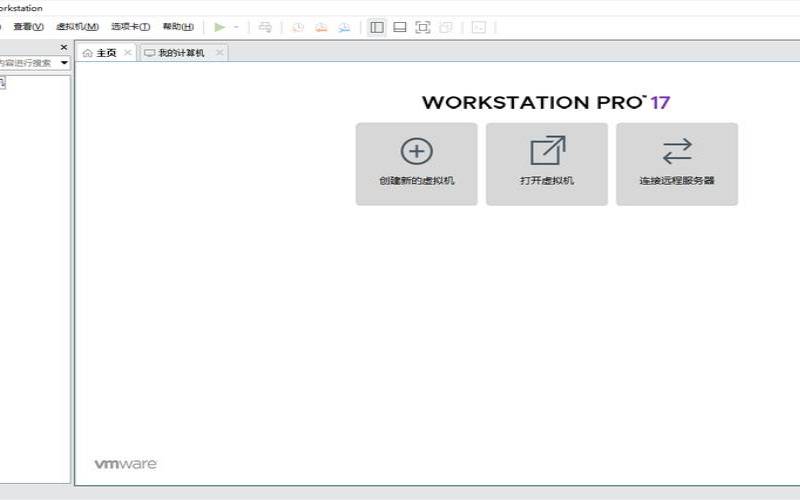Open the 虚拟机(M) menu
Viewport: 800px width, 500px height.
coord(77,27)
